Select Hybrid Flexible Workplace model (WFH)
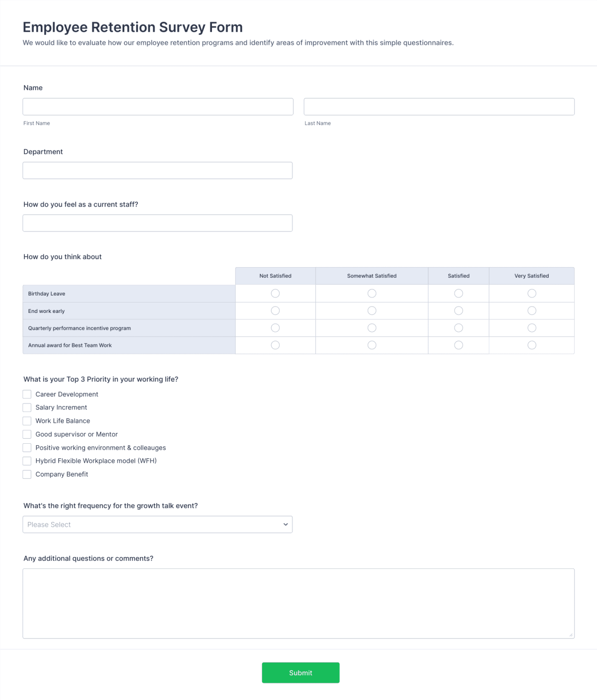 (27, 461)
